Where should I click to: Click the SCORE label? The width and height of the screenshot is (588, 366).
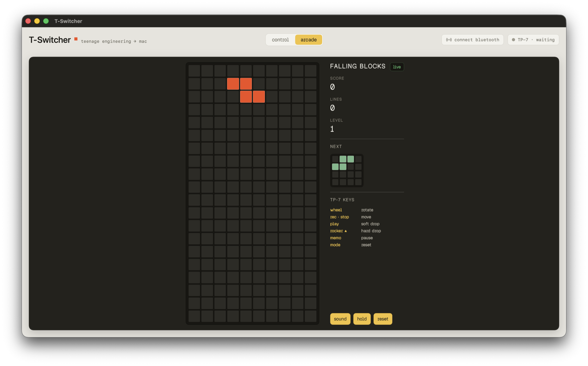[337, 78]
